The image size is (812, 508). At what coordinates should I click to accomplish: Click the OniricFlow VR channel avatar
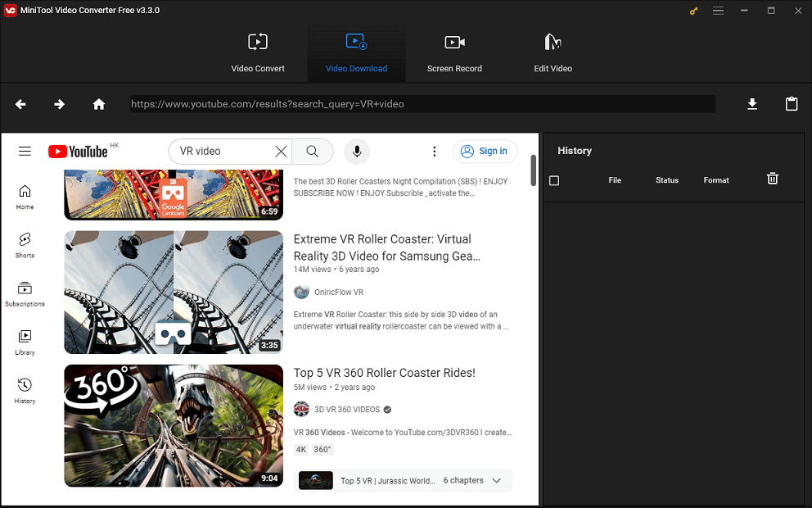pos(301,292)
